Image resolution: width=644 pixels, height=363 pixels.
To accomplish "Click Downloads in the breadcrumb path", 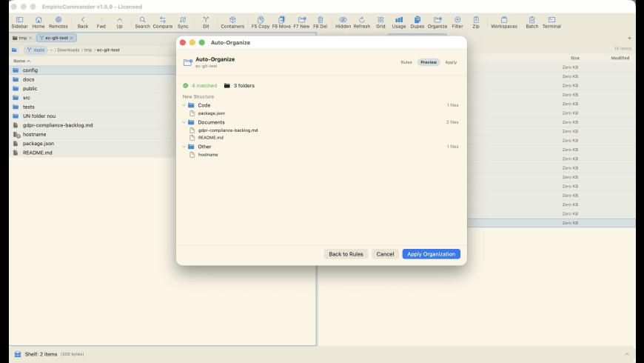I will point(68,50).
